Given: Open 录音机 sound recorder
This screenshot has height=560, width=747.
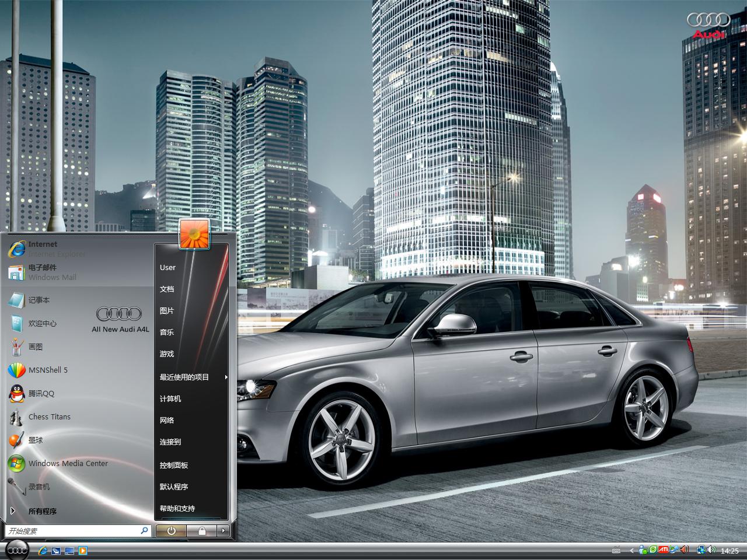Looking at the screenshot, I should 78,487.
